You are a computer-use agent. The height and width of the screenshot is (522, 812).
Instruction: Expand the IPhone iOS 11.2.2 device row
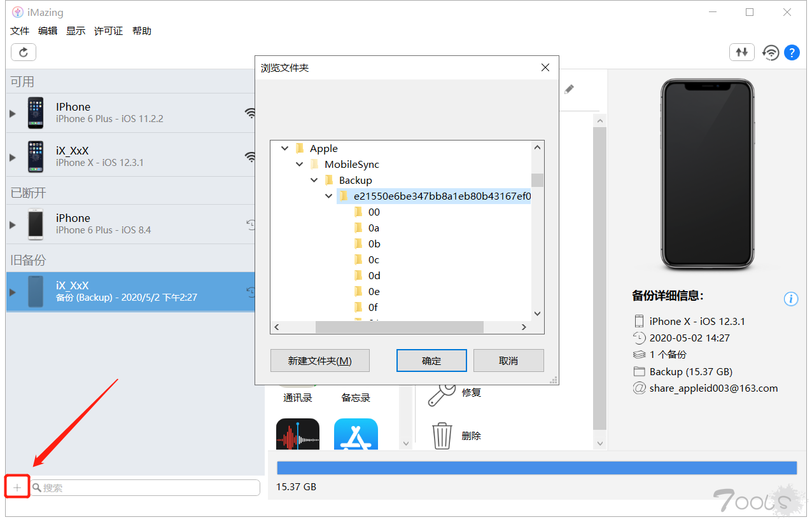coord(13,113)
